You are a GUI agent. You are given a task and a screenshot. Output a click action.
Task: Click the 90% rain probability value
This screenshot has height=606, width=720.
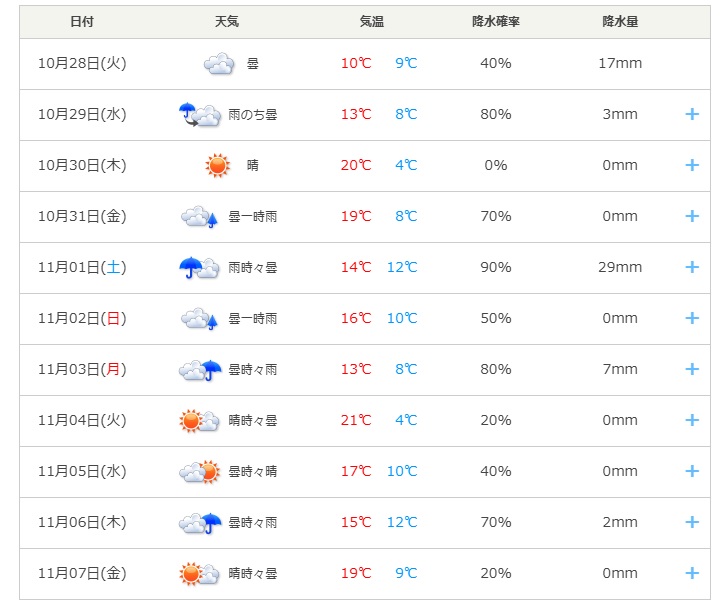coord(495,268)
